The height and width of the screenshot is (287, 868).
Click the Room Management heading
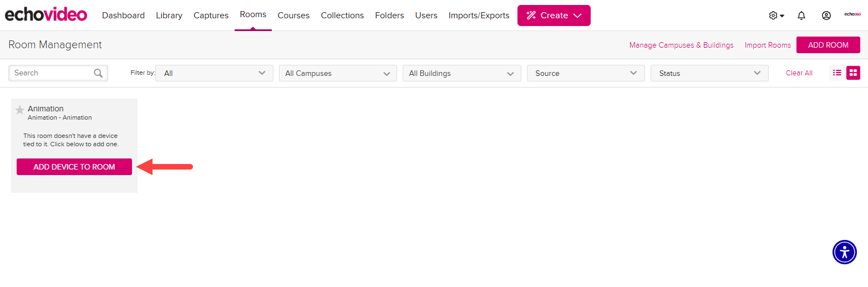pos(55,45)
